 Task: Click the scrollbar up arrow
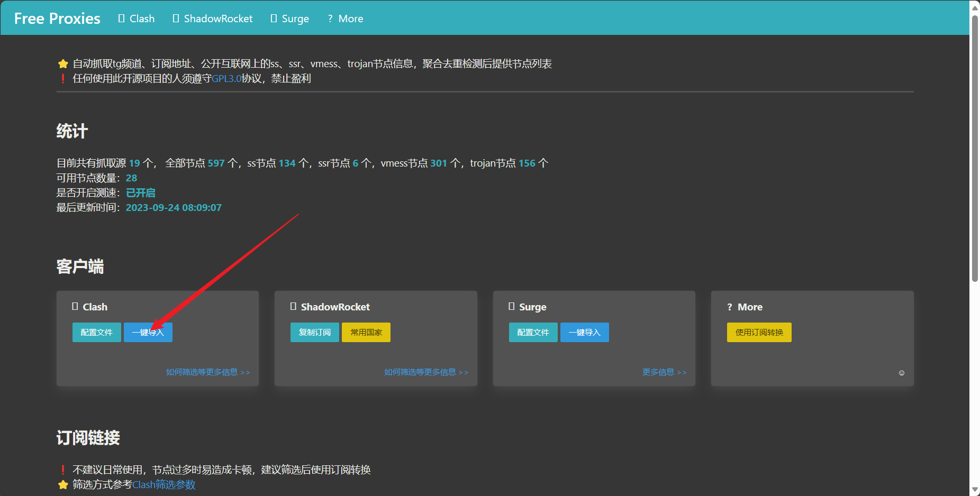975,6
